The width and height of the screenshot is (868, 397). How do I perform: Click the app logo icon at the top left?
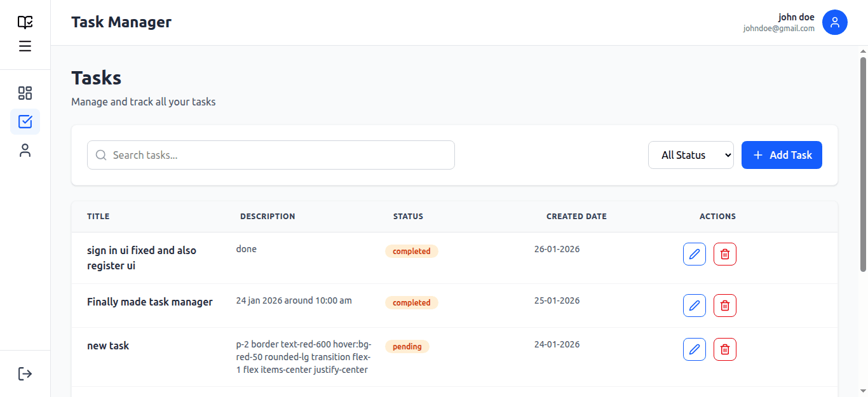click(25, 22)
